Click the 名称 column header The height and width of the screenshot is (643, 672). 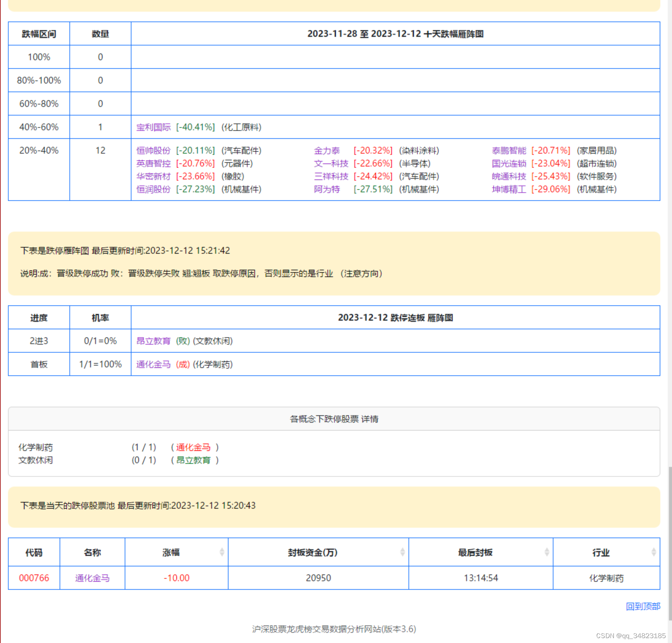click(92, 552)
